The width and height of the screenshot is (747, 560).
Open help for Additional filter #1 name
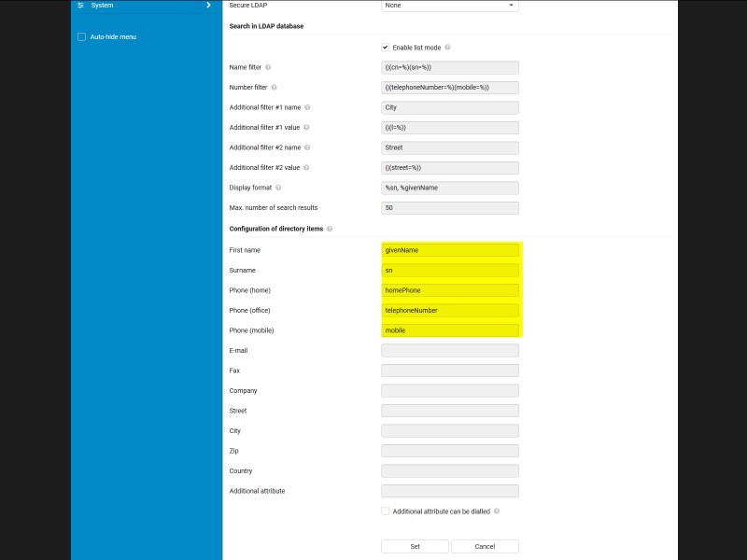pos(307,107)
